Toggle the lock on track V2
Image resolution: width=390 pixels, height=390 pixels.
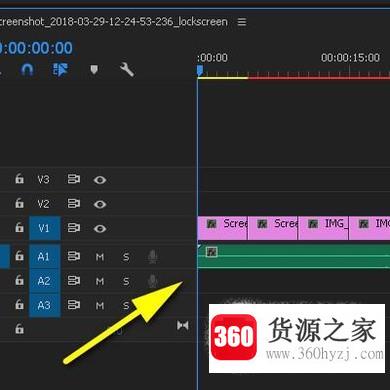19,203
